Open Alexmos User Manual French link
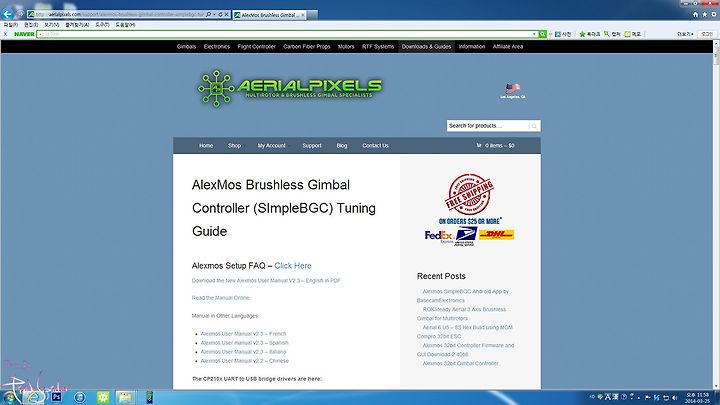Screen dimensions: 720x405 click(x=243, y=333)
